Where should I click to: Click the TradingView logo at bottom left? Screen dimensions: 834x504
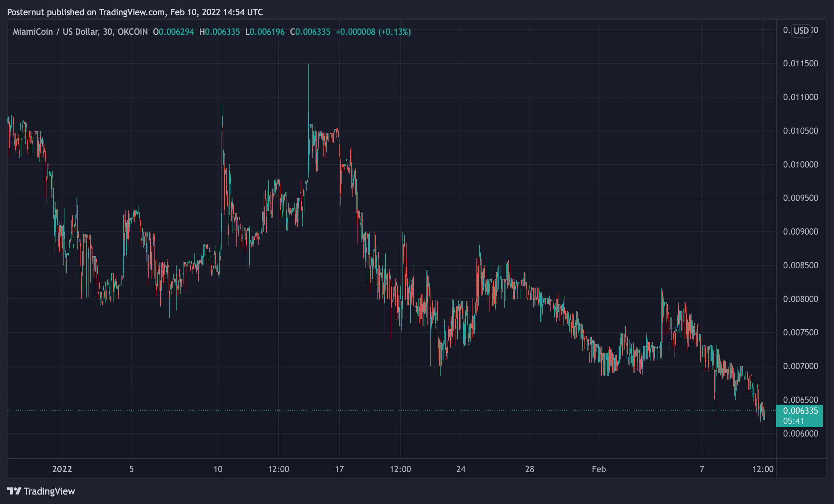click(x=41, y=491)
